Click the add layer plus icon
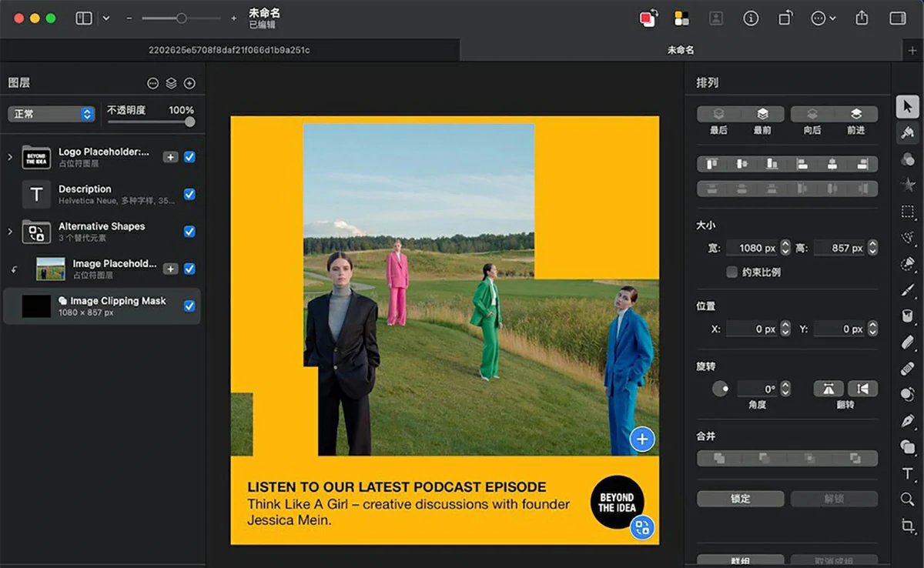The width and height of the screenshot is (924, 568). point(189,83)
